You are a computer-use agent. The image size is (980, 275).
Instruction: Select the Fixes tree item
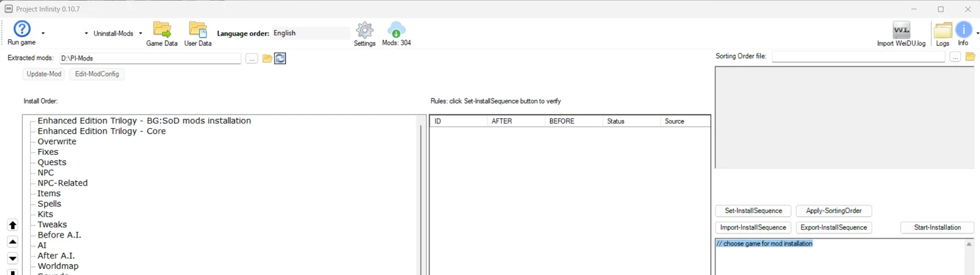(48, 152)
